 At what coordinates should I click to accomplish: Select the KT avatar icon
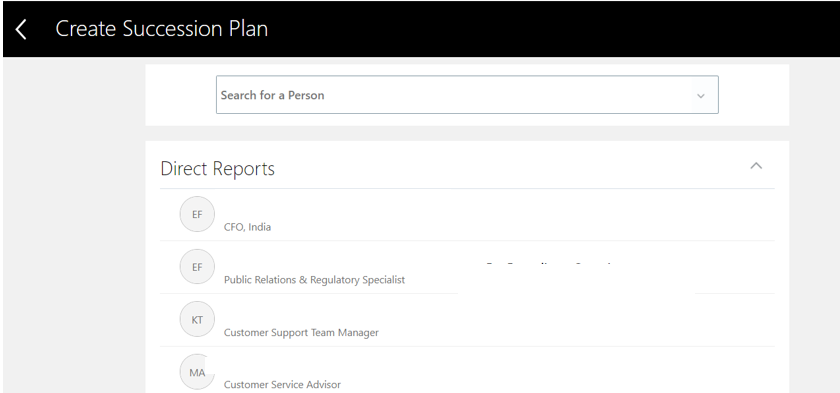coord(197,320)
